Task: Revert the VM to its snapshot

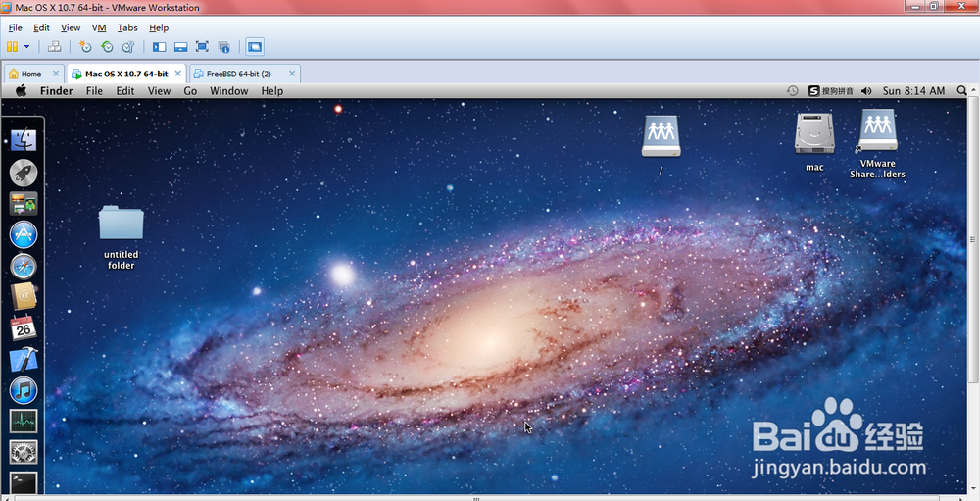Action: coord(107,47)
